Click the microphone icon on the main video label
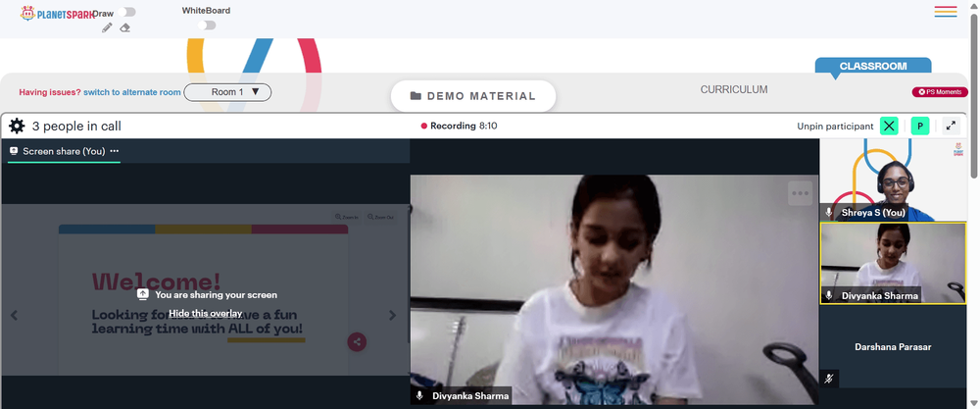Image resolution: width=980 pixels, height=409 pixels. (420, 396)
